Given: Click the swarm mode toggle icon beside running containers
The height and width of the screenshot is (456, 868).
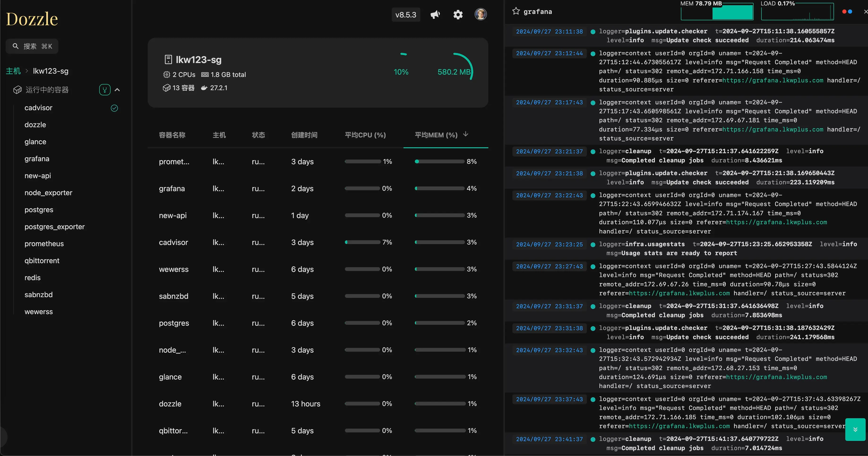Looking at the screenshot, I should click(x=105, y=89).
